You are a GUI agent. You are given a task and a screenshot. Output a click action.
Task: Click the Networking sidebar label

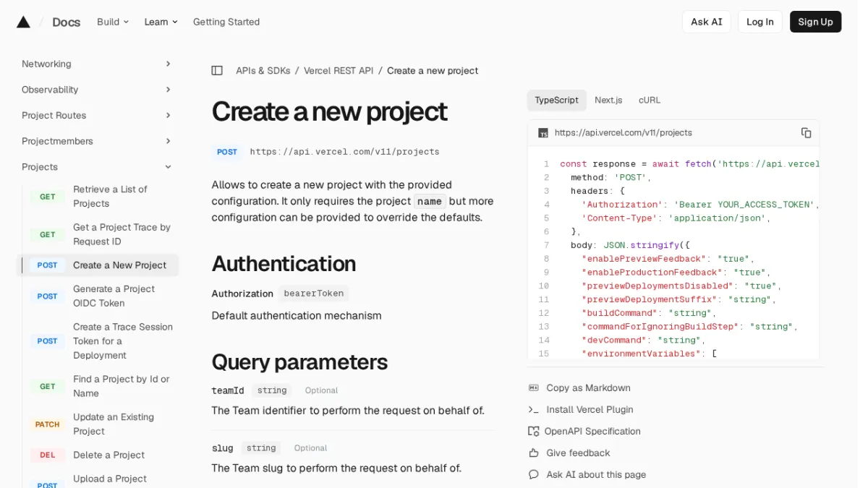[46, 64]
